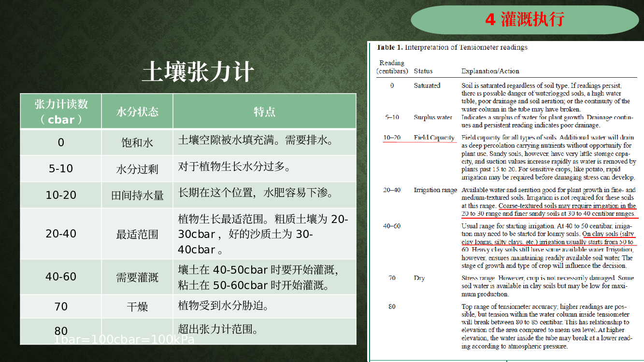
Task: Click the "植物生长最适范围…" description cell
Action: [265, 234]
